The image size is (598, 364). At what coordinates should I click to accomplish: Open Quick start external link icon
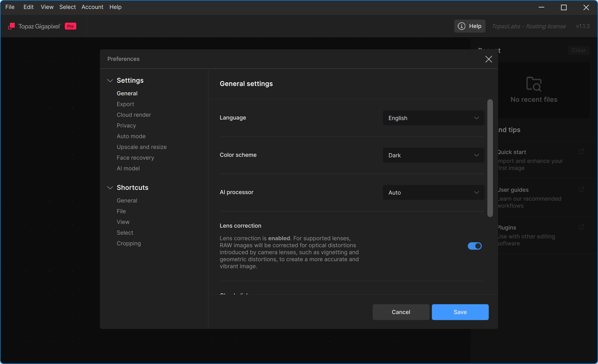581,152
